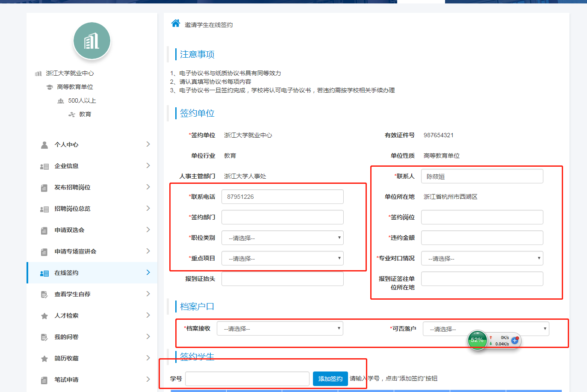The height and width of the screenshot is (392, 587).
Task: Click the 52% green speed indicator
Action: click(477, 340)
